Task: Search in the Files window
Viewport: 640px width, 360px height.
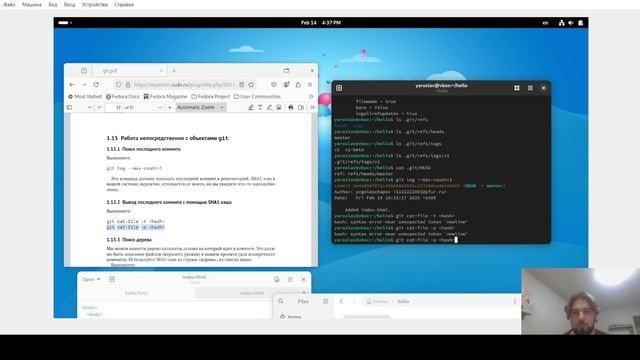Action: (281, 301)
